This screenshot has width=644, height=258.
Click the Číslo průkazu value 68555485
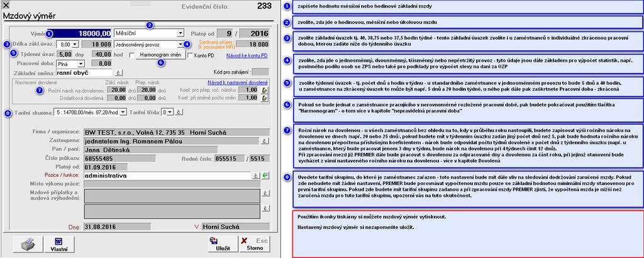(119, 158)
